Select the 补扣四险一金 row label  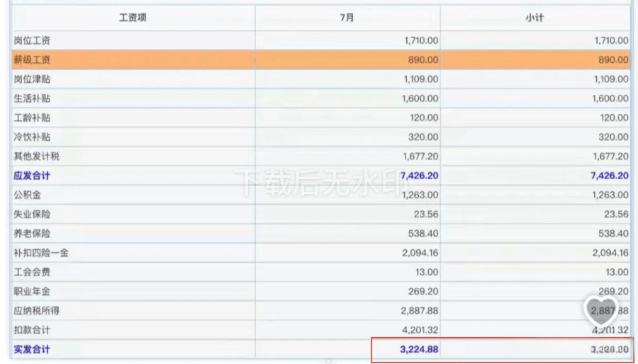pos(41,253)
